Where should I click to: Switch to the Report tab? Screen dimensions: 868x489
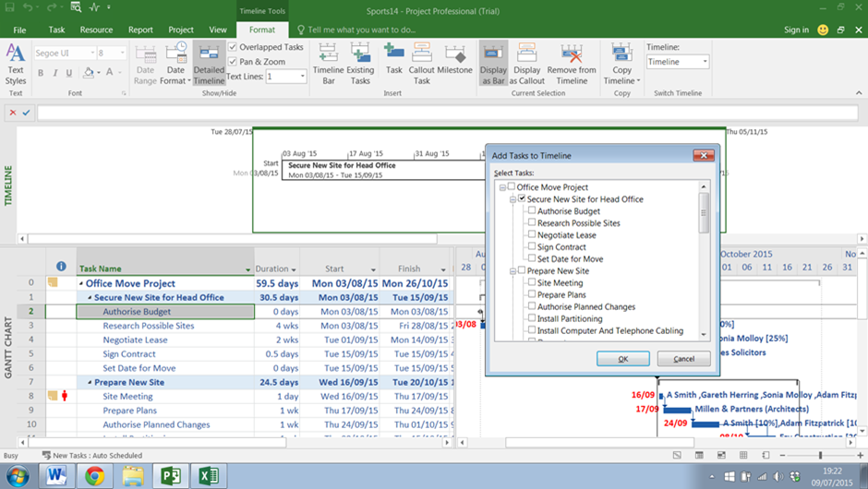coord(140,30)
